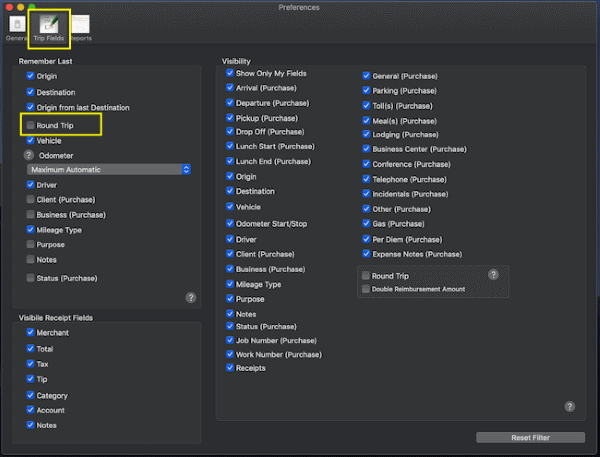
Task: Click help icon at bottom-right of Visibility panel
Action: point(569,407)
